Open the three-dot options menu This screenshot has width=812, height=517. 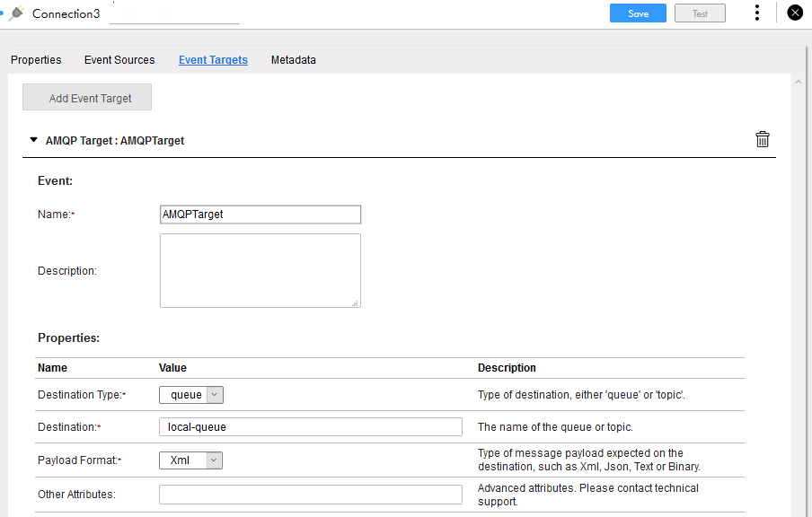pos(757,13)
